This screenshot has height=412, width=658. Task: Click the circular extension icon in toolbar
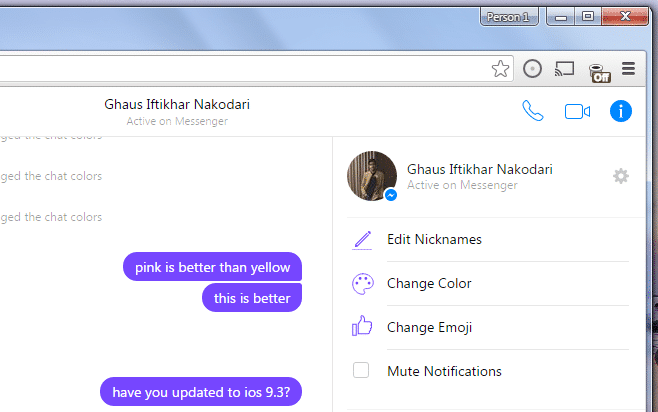(x=533, y=69)
